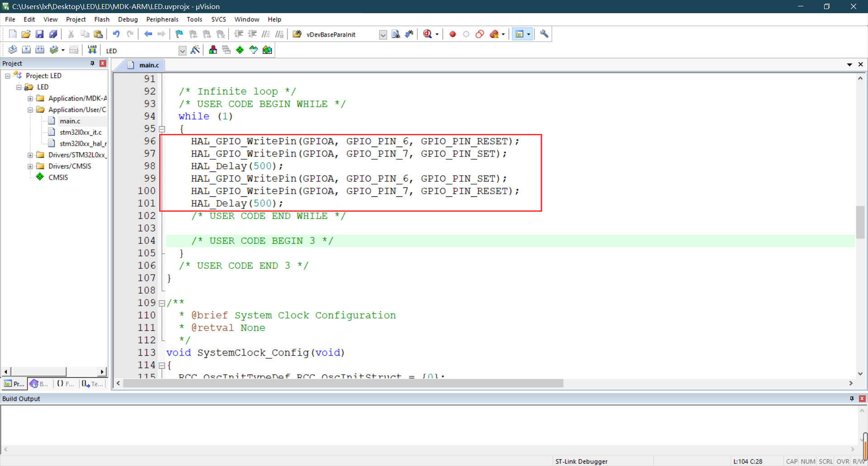Insert or remove a bookmark flag

[179, 34]
